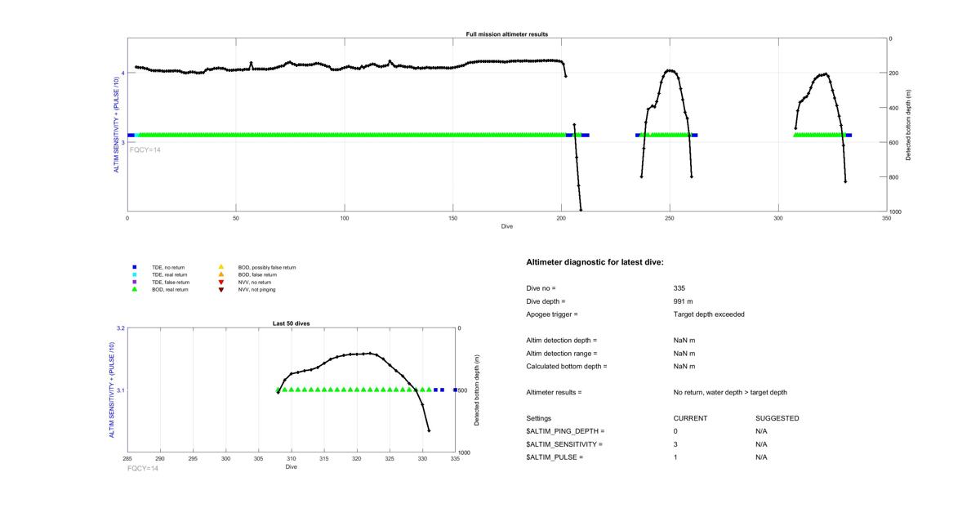This screenshot has height=508, width=980.
Task: Click x-axis tick '350' in full mission plot
Action: point(887,218)
